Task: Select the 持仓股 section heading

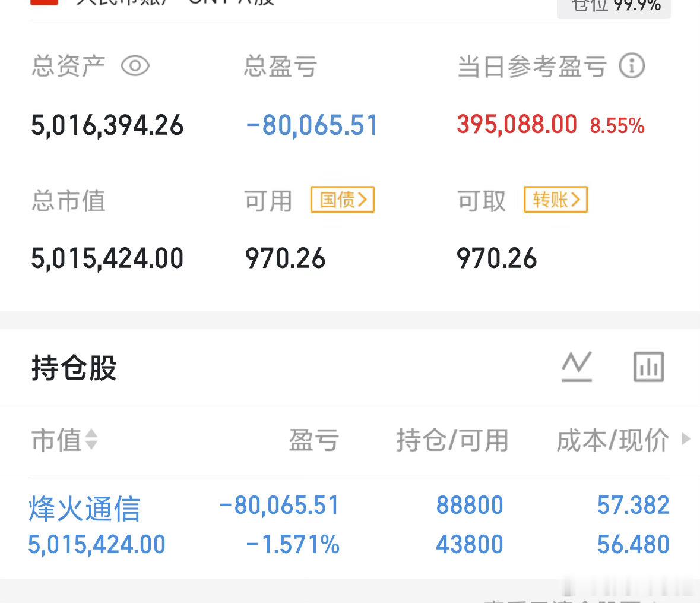Action: click(74, 368)
